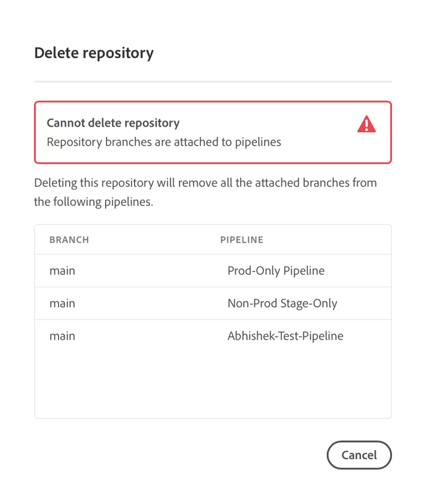Select the Non-Prod Stage-Only pipeline entry
This screenshot has height=504, width=426.
tap(282, 303)
